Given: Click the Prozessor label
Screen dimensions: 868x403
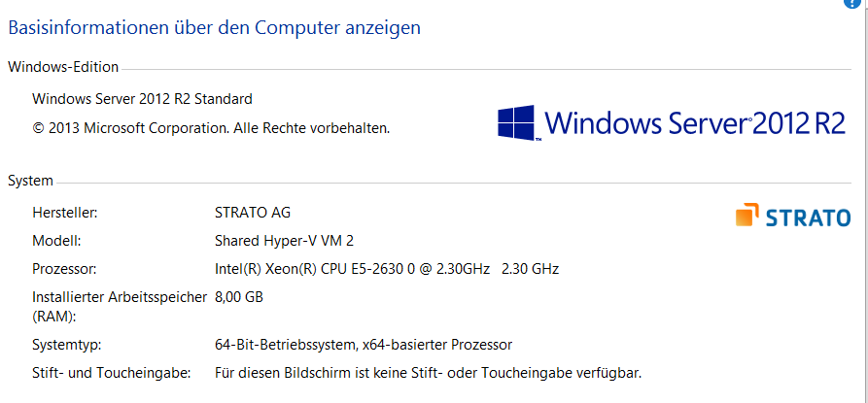Looking at the screenshot, I should pos(64,268).
